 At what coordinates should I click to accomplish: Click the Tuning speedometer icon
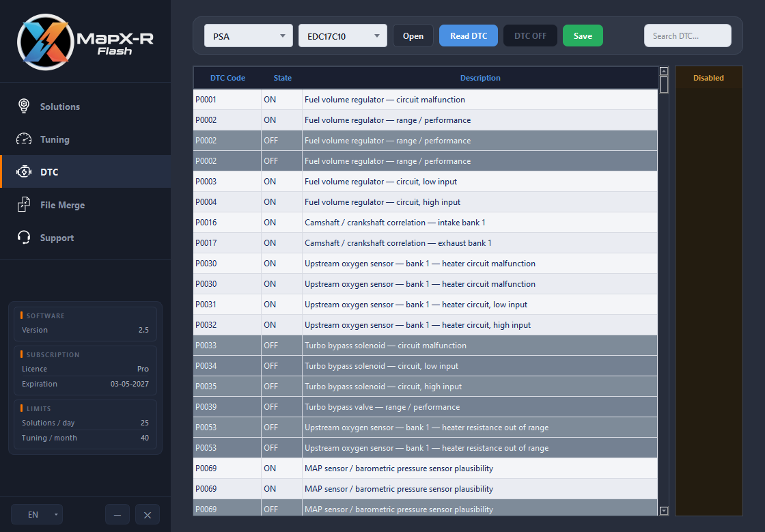click(x=23, y=139)
